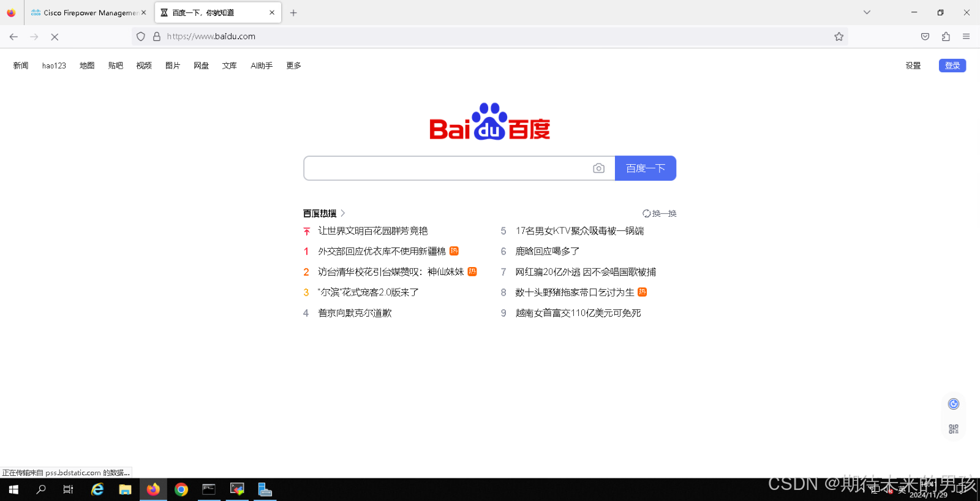Open 17名男女KTV聚众吸毒被一锅端 headline
The image size is (980, 501).
pos(580,231)
